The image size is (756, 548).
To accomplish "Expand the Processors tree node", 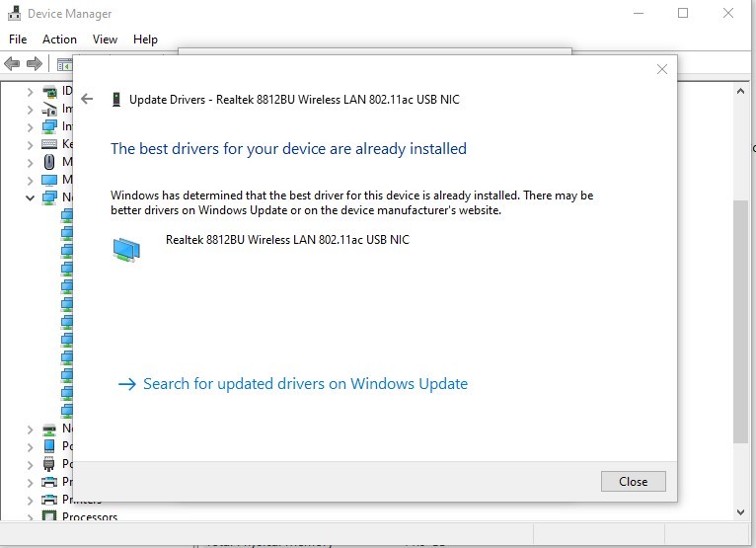I will (30, 517).
